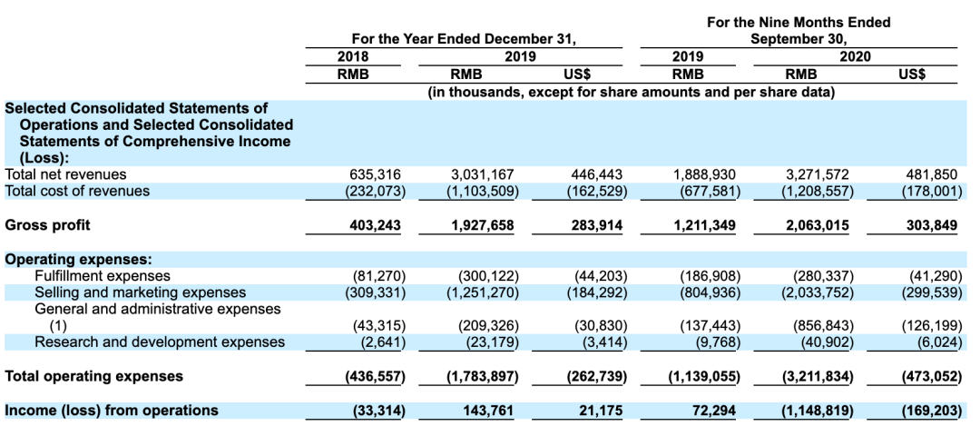Click the in thousands units note text
Viewport: 980px width, 446px height.
631,92
